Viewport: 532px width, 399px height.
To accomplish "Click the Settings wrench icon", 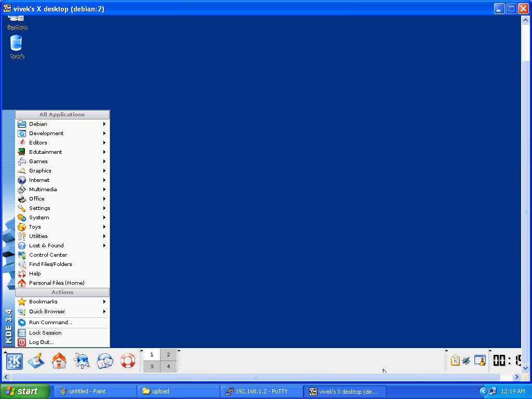I will point(22,208).
